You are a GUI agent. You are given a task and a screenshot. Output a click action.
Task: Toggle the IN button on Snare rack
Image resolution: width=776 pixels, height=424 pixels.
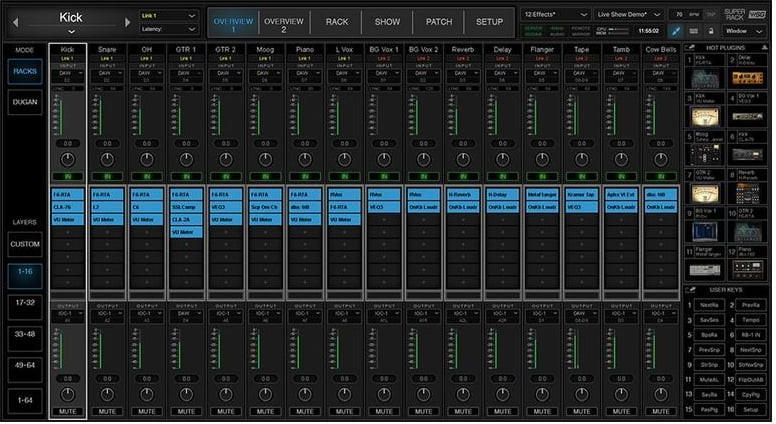tap(106, 176)
